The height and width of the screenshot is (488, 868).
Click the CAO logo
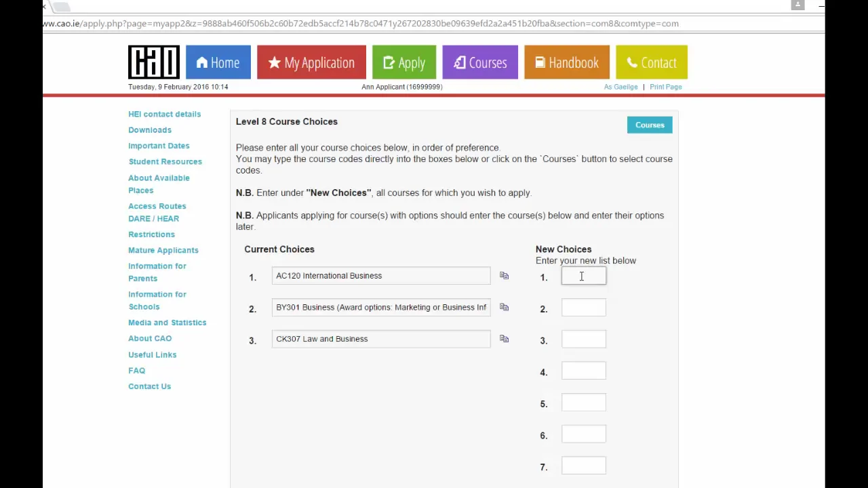154,62
